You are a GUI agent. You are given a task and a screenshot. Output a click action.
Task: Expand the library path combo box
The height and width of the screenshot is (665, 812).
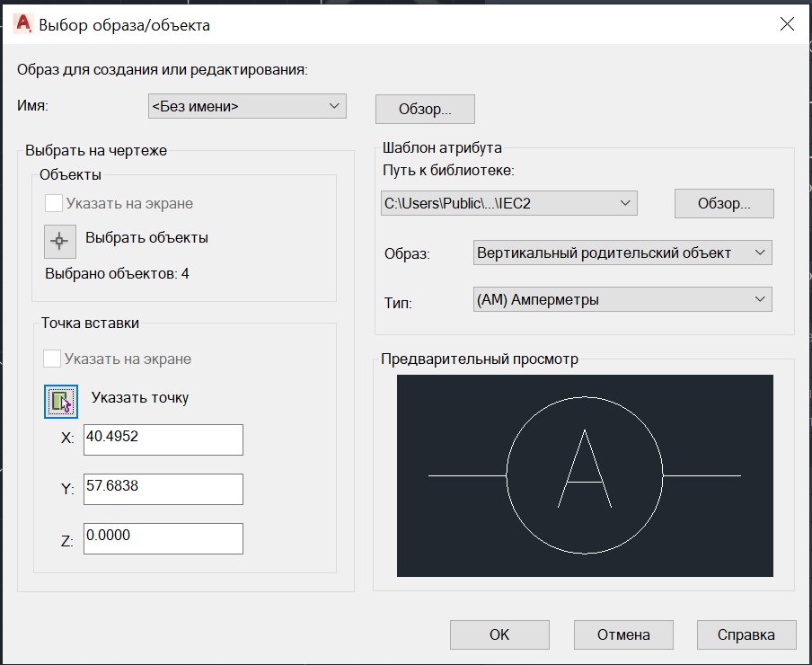pyautogui.click(x=509, y=203)
